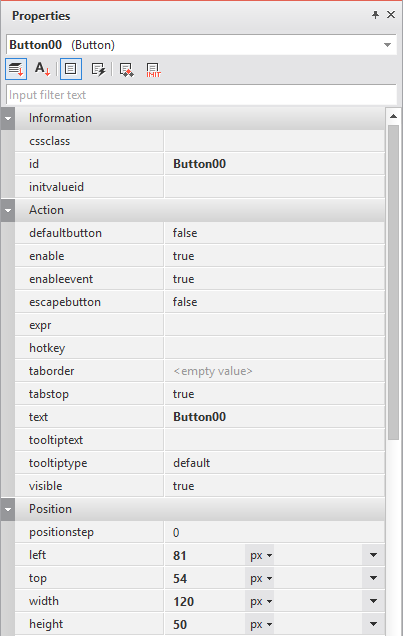Open the px unit dropdown for left

pos(260,555)
